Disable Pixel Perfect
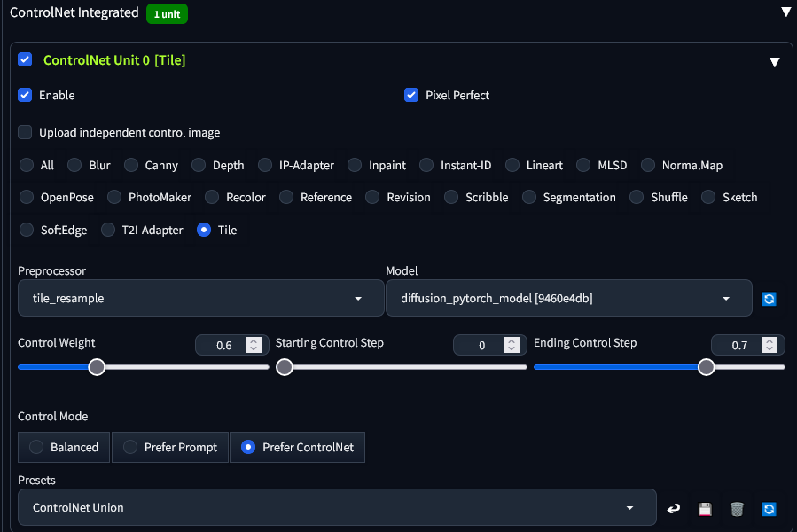797x532 pixels. [x=411, y=95]
